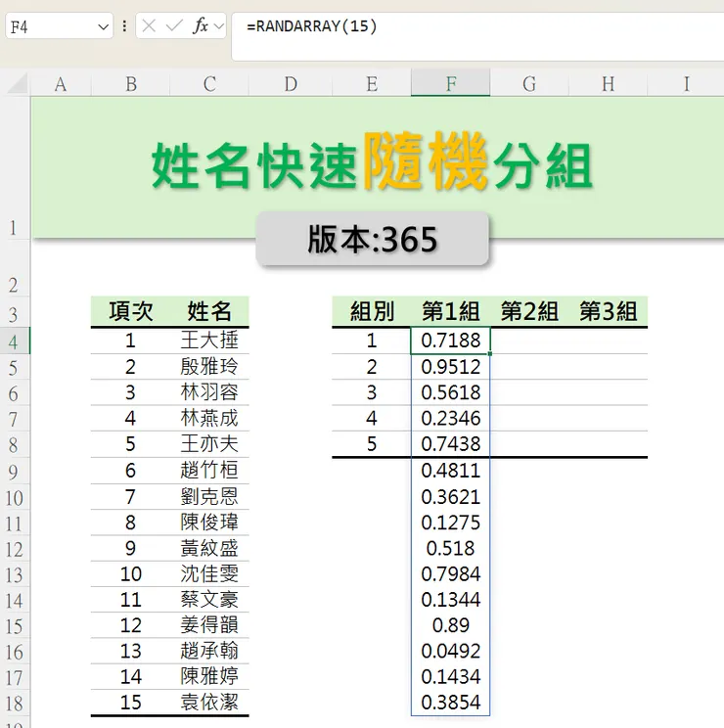Click the formula bar with RANDARRAY(15)
724x728 pixels.
pos(478,36)
